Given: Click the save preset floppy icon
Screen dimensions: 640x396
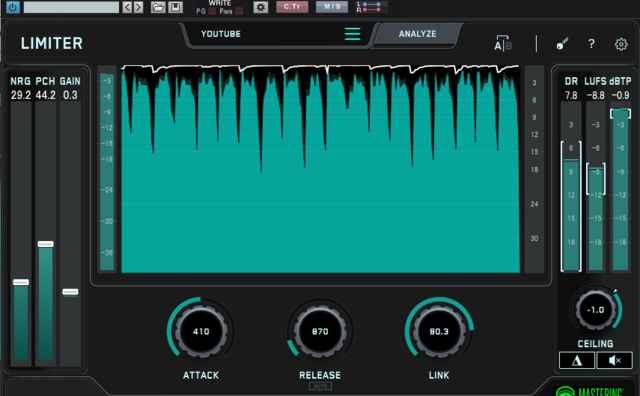Looking at the screenshot, I should pos(176,7).
